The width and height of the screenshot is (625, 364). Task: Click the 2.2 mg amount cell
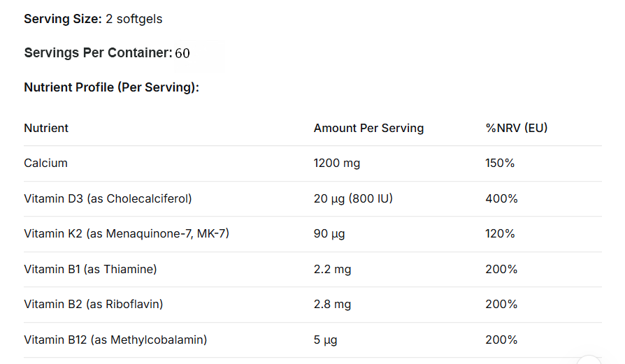pyautogui.click(x=333, y=270)
